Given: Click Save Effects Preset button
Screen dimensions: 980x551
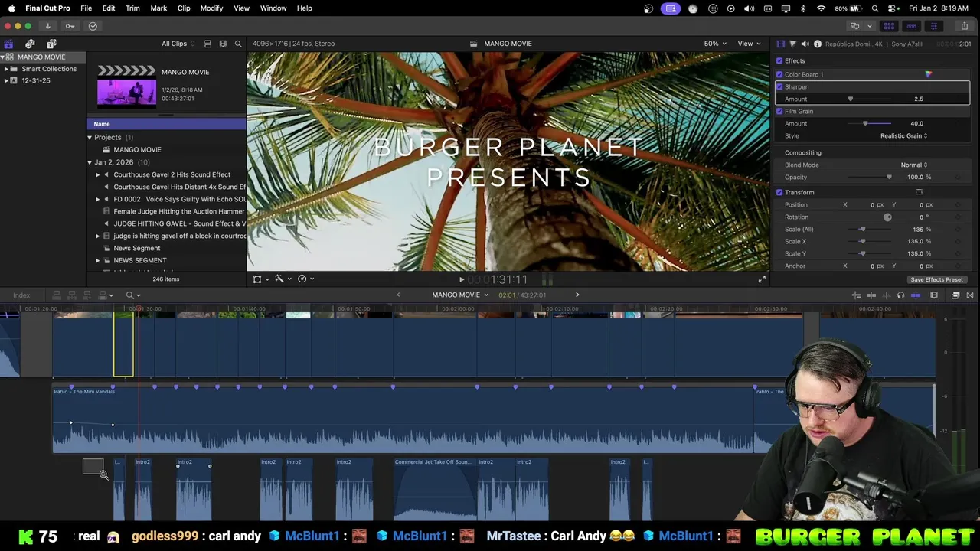Looking at the screenshot, I should click(x=936, y=279).
